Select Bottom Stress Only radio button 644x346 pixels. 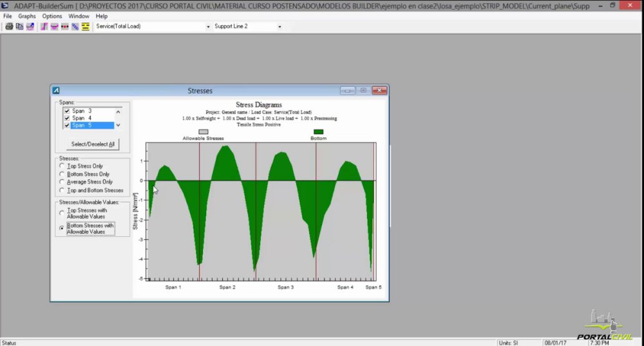(62, 174)
